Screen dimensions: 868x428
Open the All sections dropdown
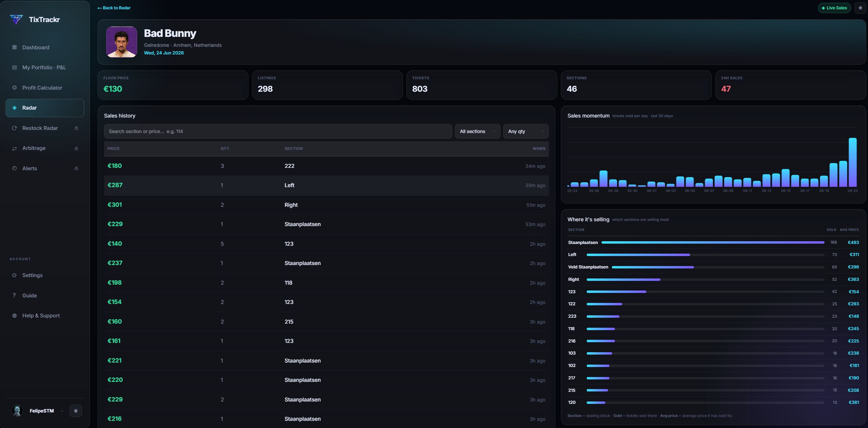pyautogui.click(x=477, y=131)
